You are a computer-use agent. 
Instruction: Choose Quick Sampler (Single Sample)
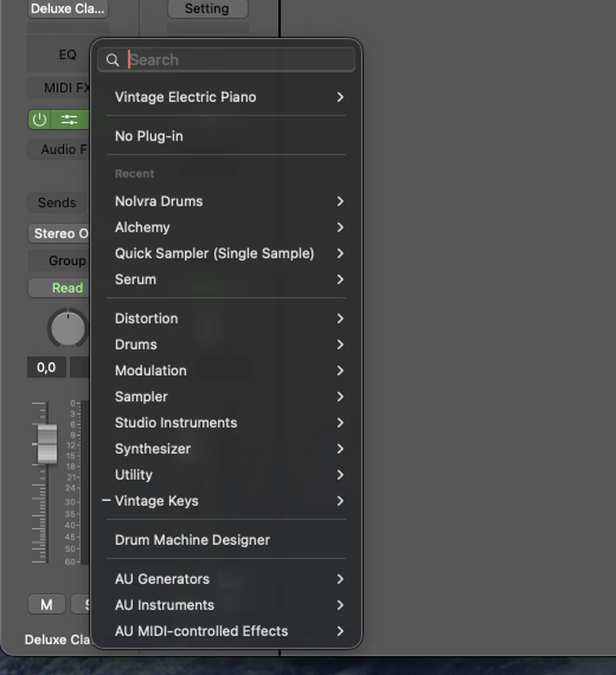click(x=226, y=253)
